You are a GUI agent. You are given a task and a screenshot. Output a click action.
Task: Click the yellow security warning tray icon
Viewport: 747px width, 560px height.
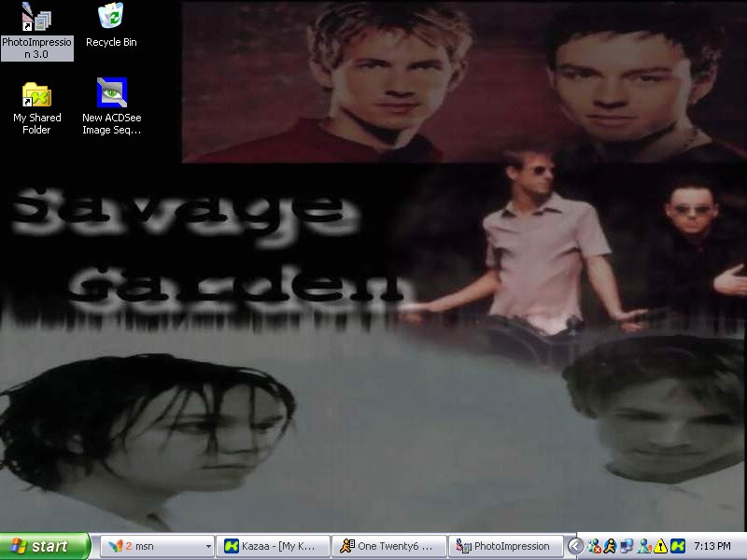click(x=660, y=546)
